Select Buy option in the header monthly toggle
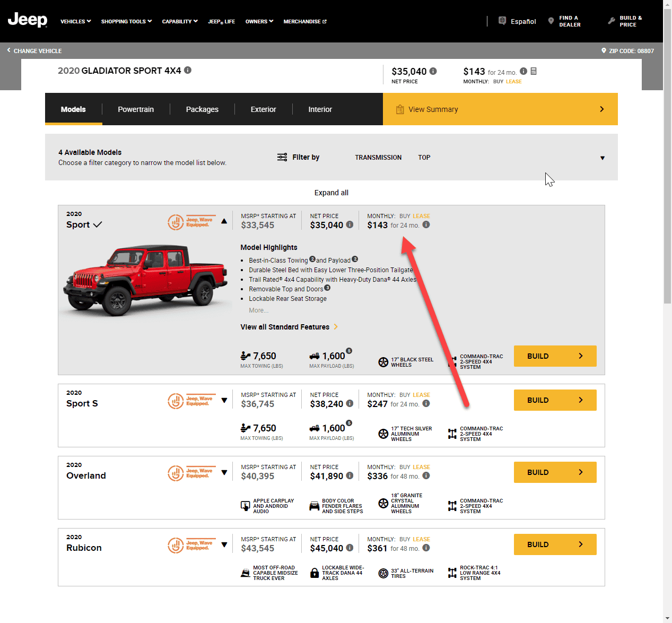Screen dimensions: 672x623 click(498, 82)
